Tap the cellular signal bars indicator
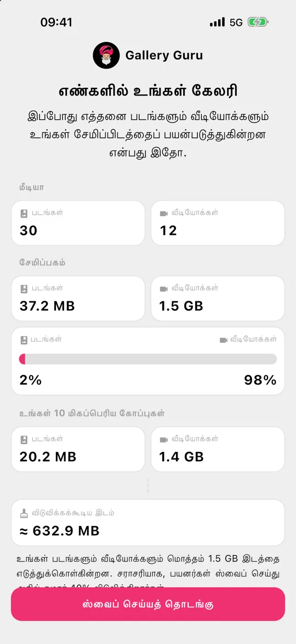The width and height of the screenshot is (296, 644). pos(217,22)
